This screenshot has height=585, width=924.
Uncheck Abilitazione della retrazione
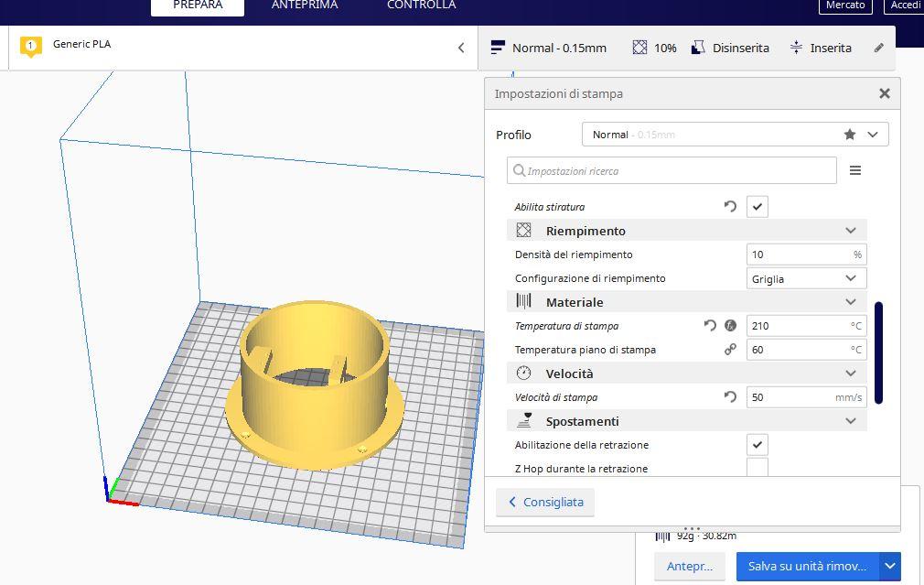coord(757,445)
